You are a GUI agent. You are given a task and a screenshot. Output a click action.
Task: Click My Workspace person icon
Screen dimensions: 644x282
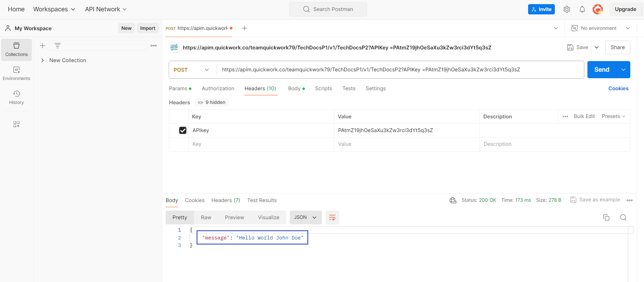coord(8,28)
